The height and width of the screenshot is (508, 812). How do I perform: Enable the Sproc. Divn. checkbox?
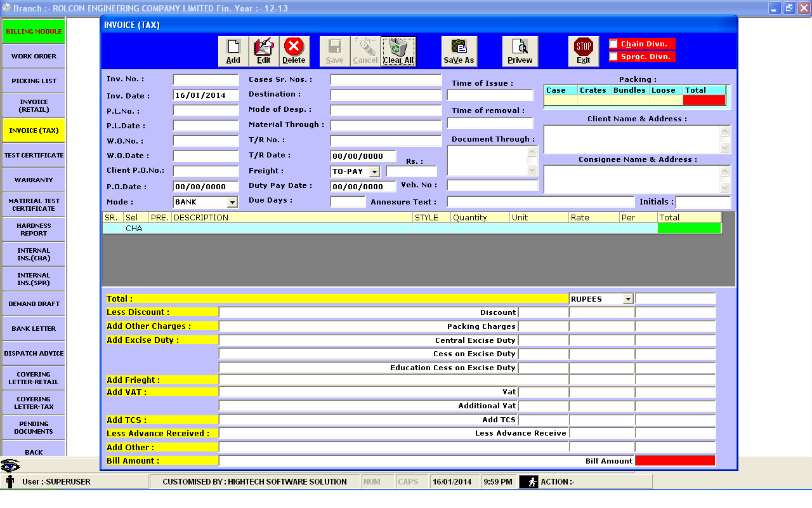(x=613, y=57)
